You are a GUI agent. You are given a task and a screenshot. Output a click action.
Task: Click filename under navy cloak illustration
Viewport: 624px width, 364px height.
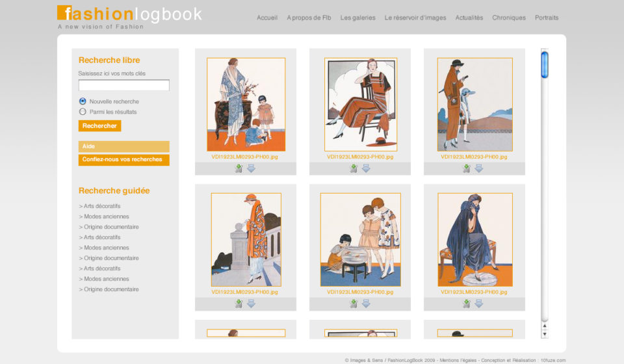[x=474, y=292]
